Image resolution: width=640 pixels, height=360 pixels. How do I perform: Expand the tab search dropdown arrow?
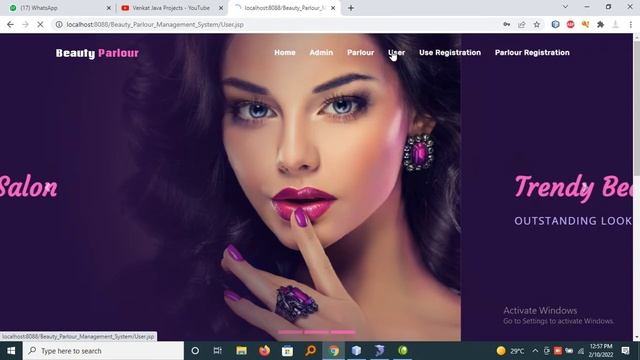[x=565, y=7]
